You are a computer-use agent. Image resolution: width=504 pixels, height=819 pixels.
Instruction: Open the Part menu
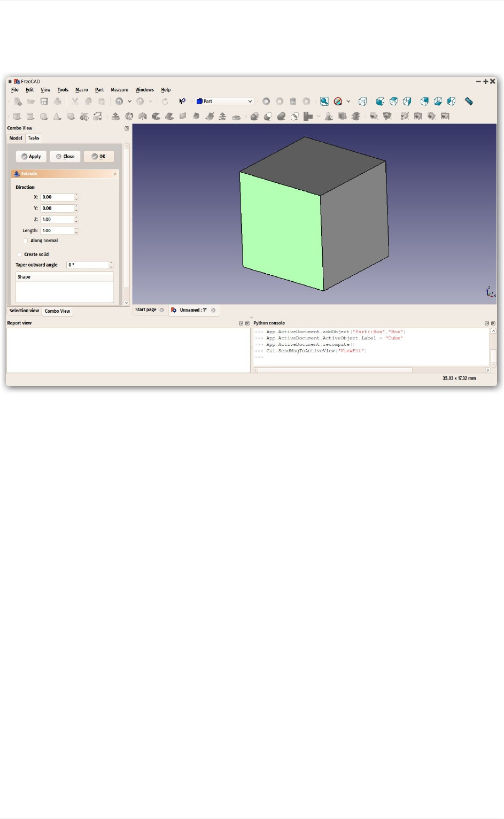[99, 90]
